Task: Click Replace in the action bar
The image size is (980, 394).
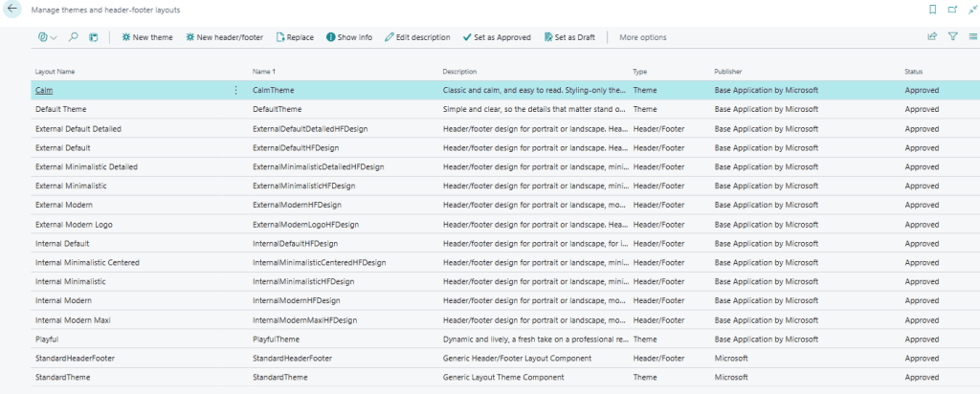Action: coord(295,37)
